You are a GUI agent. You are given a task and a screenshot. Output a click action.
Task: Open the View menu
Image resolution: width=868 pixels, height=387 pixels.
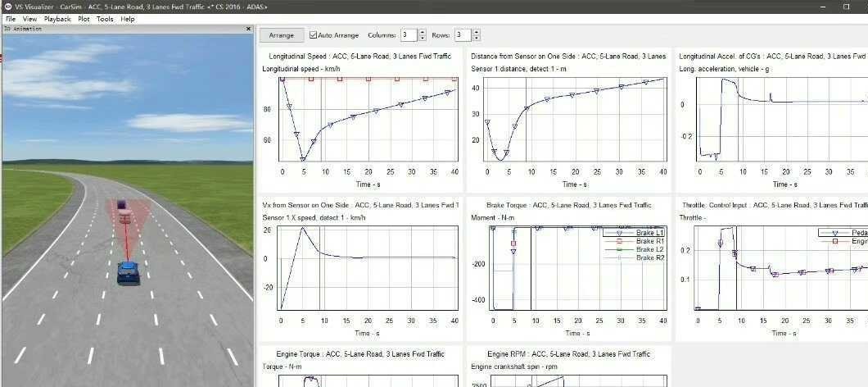(x=30, y=19)
